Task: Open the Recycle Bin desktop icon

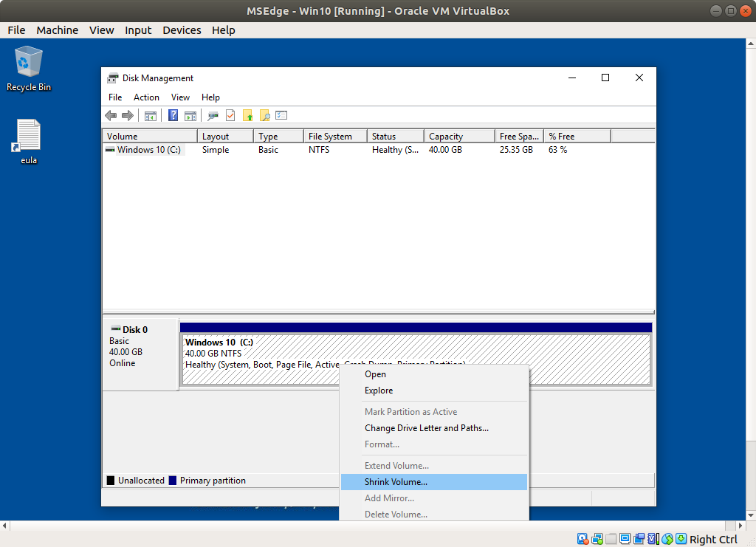Action: point(29,69)
